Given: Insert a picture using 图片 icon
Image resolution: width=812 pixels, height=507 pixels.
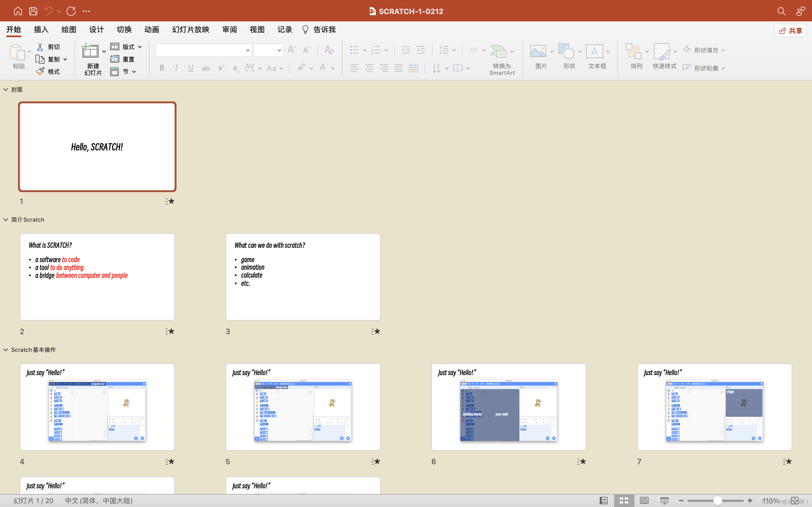Looking at the screenshot, I should [x=538, y=51].
